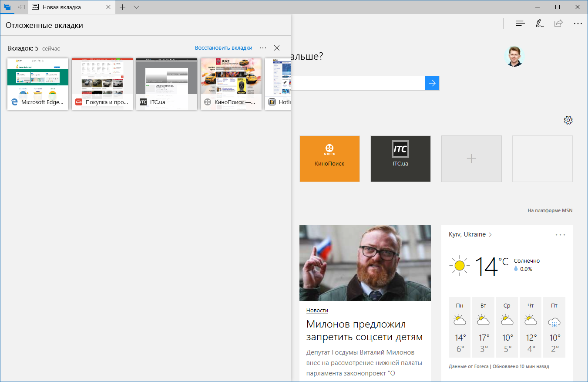
Task: Remove the set-aside tabs group
Action: pyautogui.click(x=277, y=48)
